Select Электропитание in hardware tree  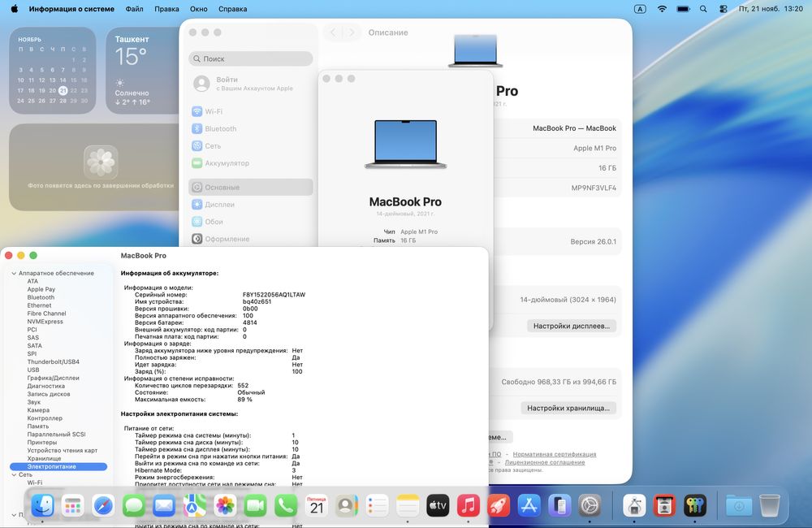click(x=58, y=466)
